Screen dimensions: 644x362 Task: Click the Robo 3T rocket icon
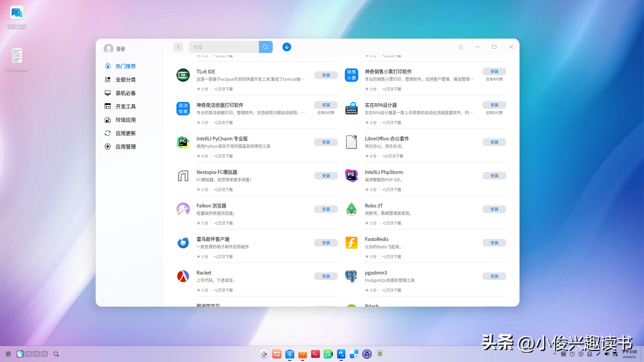pos(352,209)
